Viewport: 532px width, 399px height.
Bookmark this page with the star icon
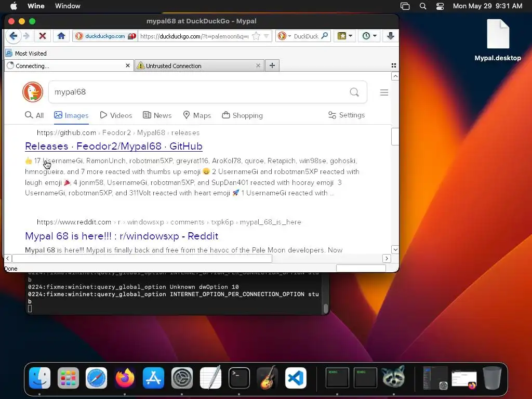tap(256, 36)
